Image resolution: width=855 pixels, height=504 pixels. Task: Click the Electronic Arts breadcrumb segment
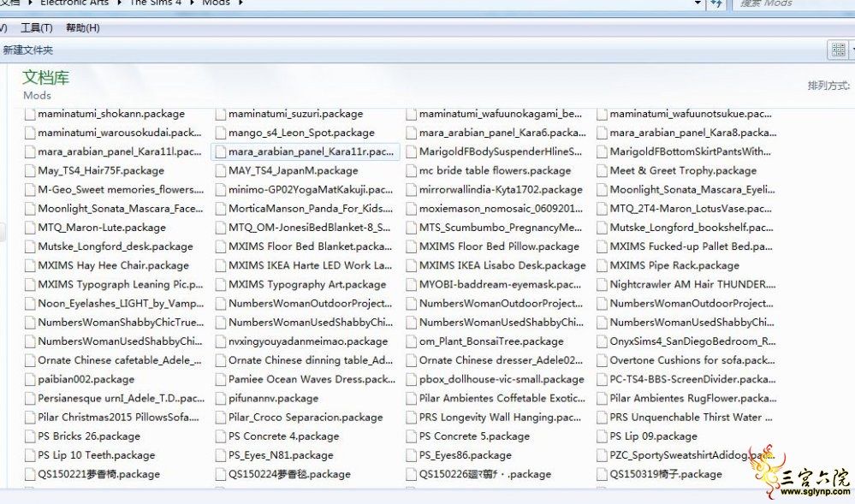click(74, 3)
